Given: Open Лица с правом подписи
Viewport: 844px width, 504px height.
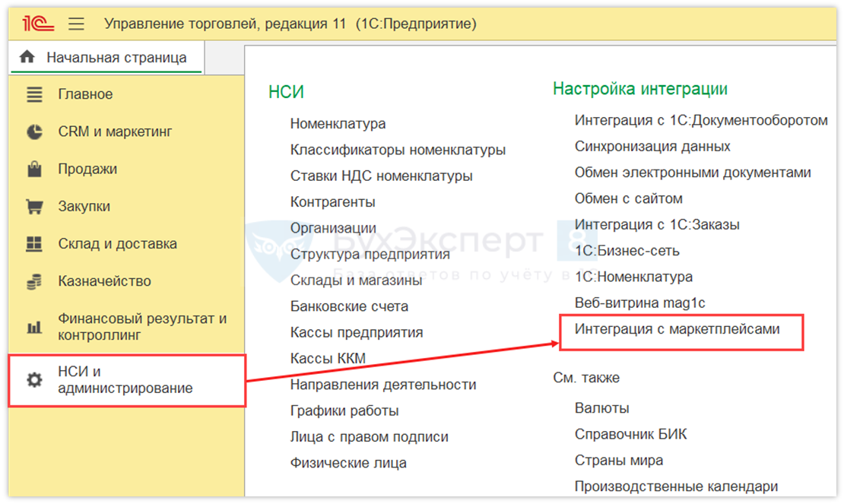Looking at the screenshot, I should 370,437.
